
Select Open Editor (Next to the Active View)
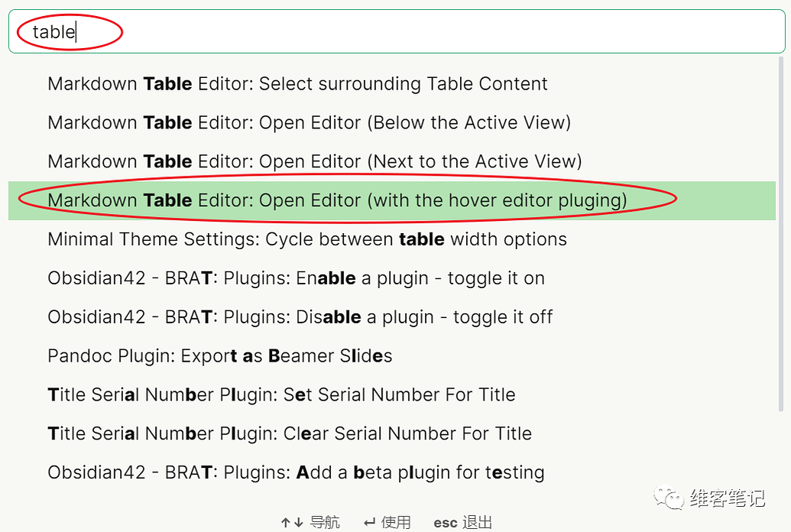tap(314, 161)
